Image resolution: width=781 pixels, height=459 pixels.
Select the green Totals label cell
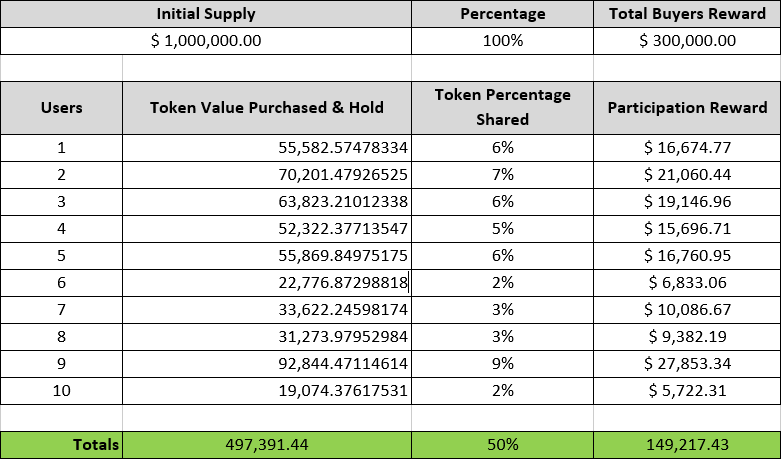pyautogui.click(x=61, y=444)
